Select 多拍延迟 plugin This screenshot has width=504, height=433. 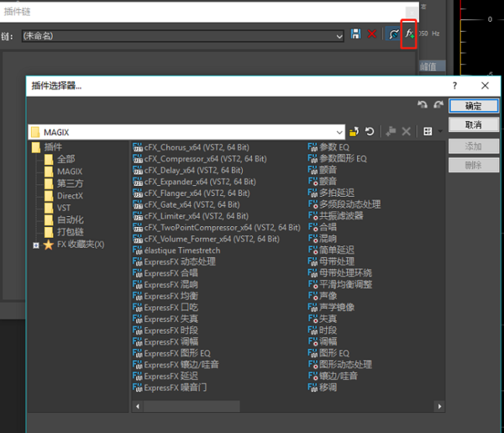[331, 193]
